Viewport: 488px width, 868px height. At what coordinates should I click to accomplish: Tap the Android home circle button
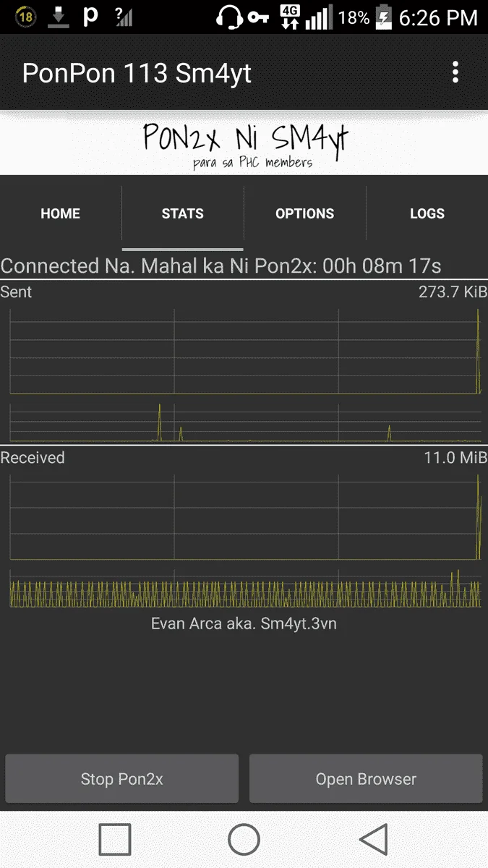[x=244, y=840]
